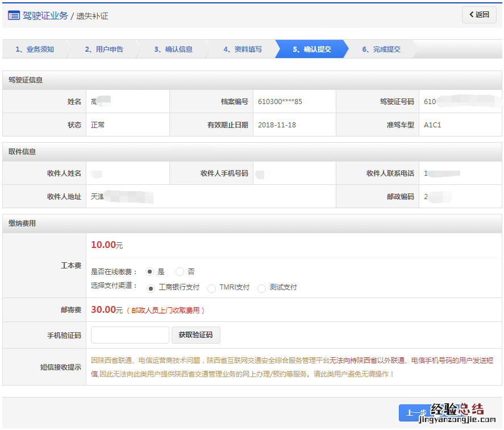This screenshot has height=430, width=504.
Task: Pick 测试支付 payment channel
Action: pyautogui.click(x=261, y=288)
